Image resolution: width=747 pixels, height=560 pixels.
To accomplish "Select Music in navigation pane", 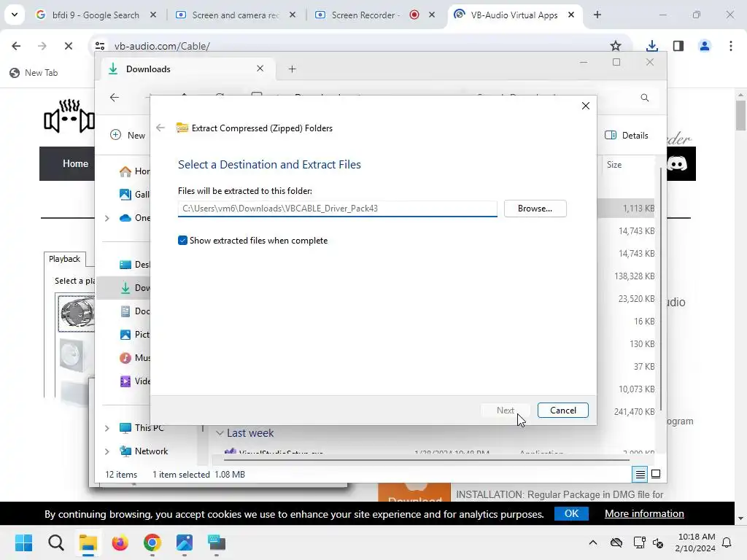I will [135, 358].
